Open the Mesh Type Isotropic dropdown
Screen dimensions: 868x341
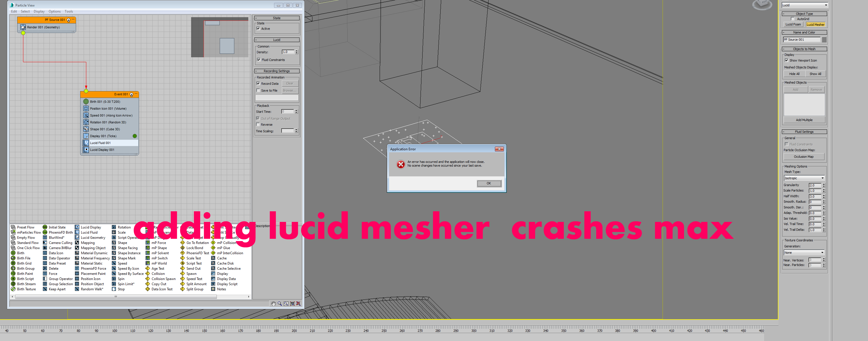[804, 178]
